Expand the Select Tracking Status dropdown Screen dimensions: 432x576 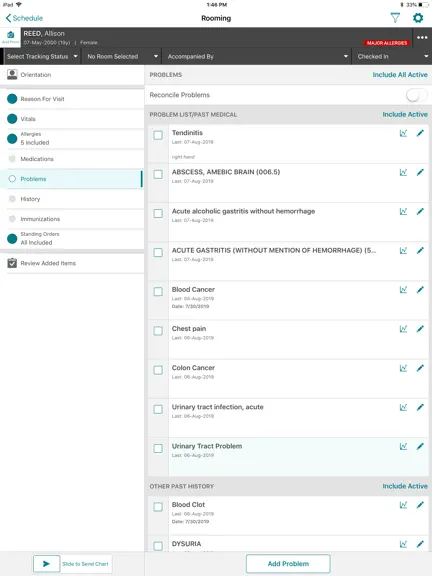(x=42, y=57)
